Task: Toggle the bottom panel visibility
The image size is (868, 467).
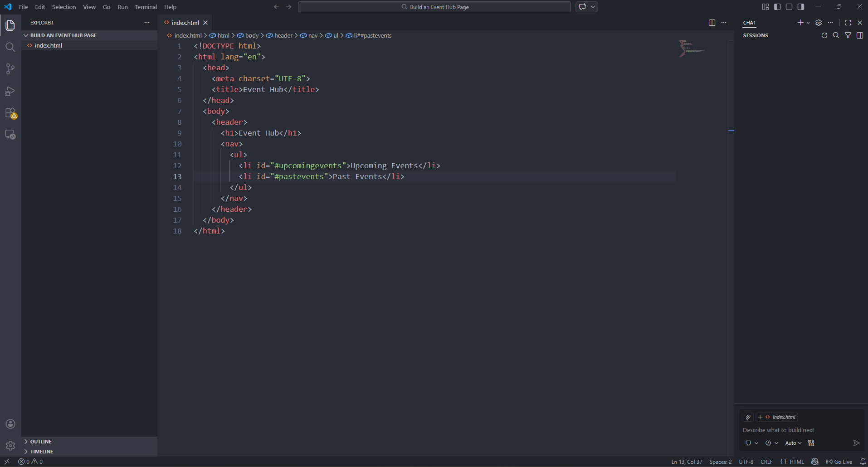Action: tap(789, 7)
